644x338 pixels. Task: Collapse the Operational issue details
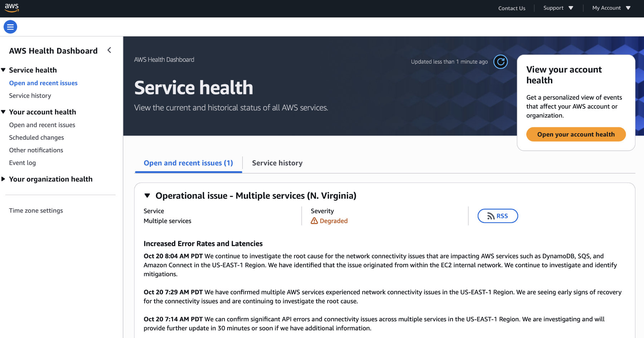[x=147, y=196]
